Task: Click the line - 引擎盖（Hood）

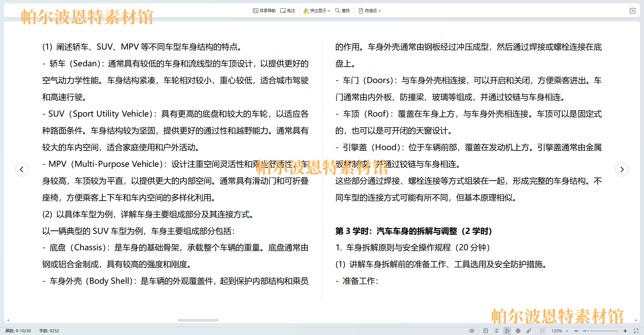Action: click(x=469, y=147)
